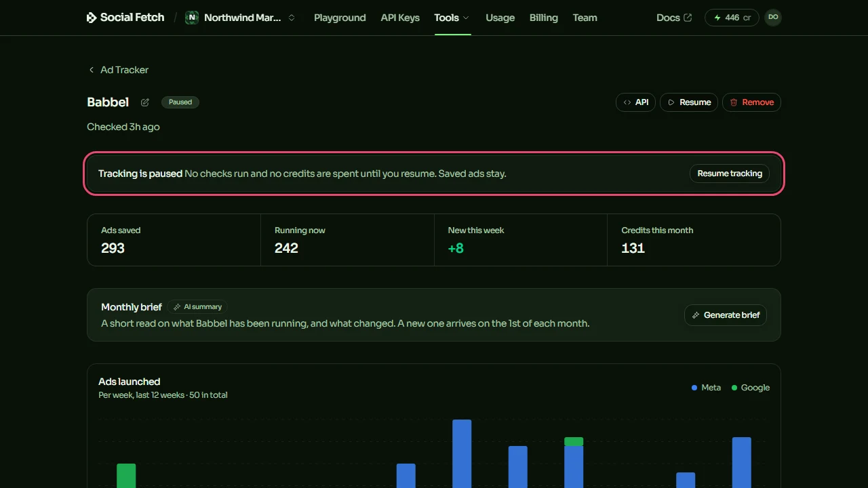The width and height of the screenshot is (868, 488).
Task: Remove the Babbel tracker
Action: 751,102
